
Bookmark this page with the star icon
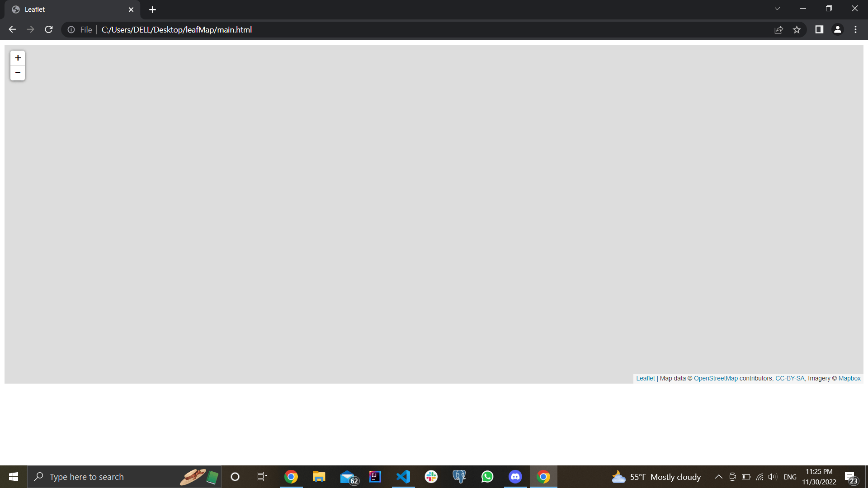(x=797, y=29)
